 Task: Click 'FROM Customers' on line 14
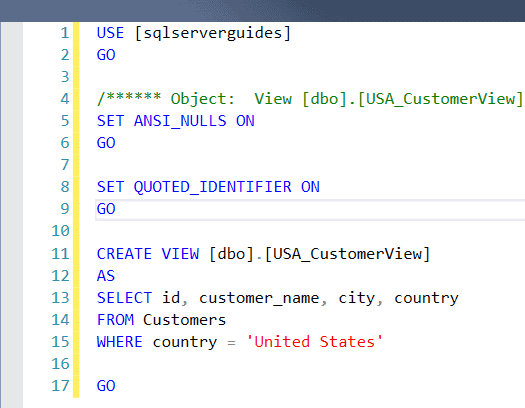pyautogui.click(x=161, y=320)
